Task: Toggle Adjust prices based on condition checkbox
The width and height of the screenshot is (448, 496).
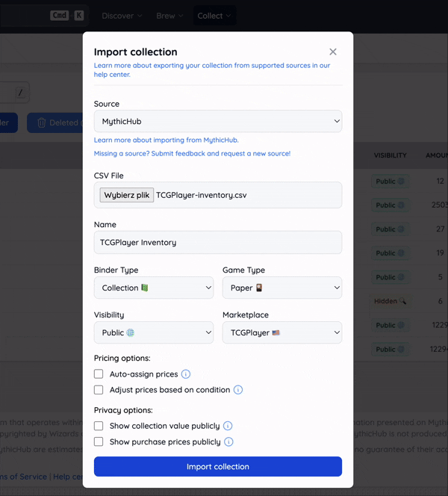Action: (x=99, y=390)
